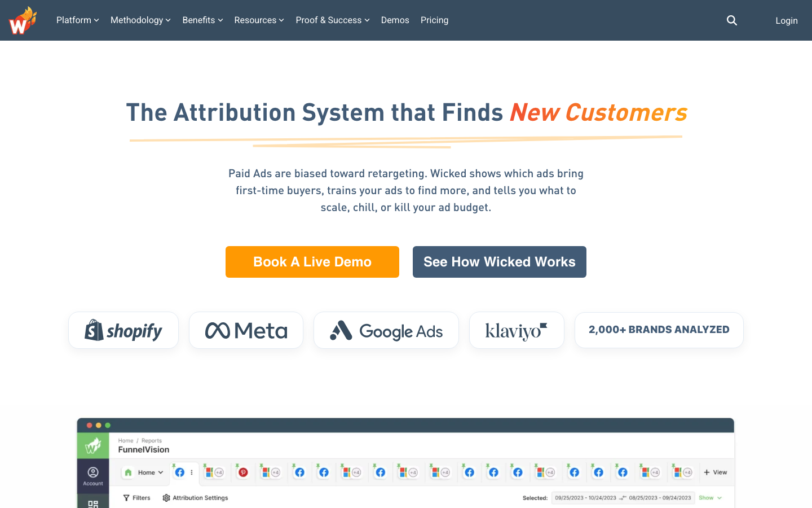Image resolution: width=812 pixels, height=508 pixels.
Task: Select the Klaviyo logo badge
Action: (517, 330)
